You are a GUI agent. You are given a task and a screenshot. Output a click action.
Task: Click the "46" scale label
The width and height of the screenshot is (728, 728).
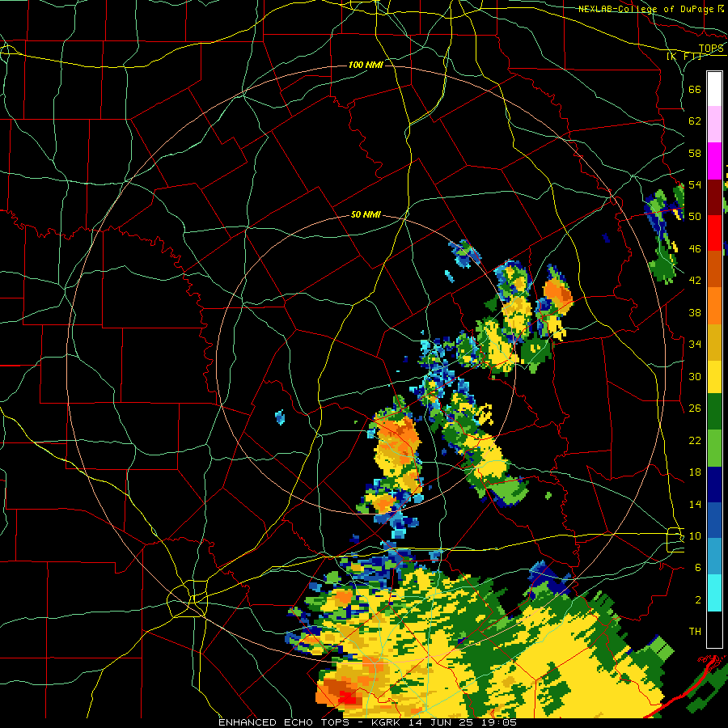(695, 248)
